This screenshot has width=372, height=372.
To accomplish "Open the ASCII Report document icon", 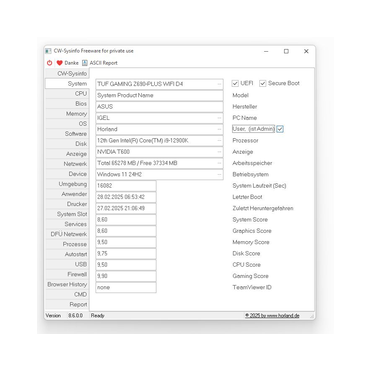I will [x=85, y=63].
